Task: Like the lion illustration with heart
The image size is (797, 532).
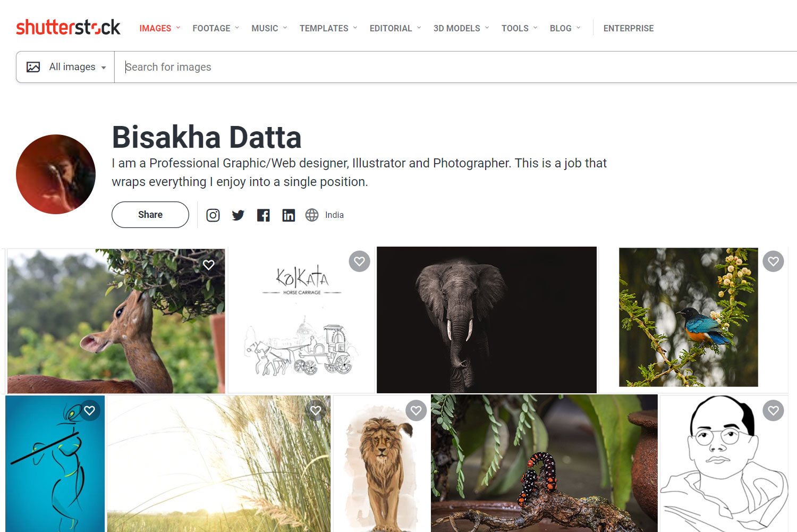Action: coord(416,410)
